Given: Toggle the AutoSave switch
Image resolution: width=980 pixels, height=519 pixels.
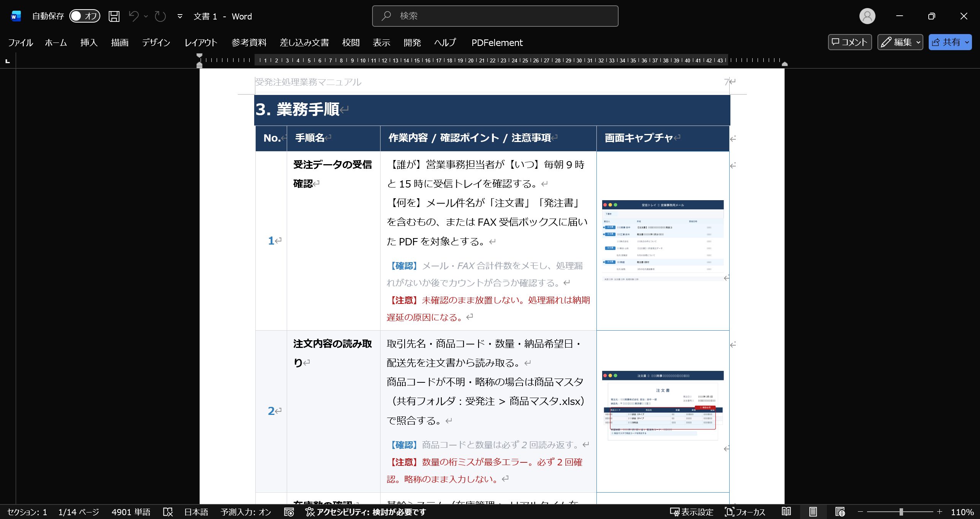Looking at the screenshot, I should coord(85,16).
